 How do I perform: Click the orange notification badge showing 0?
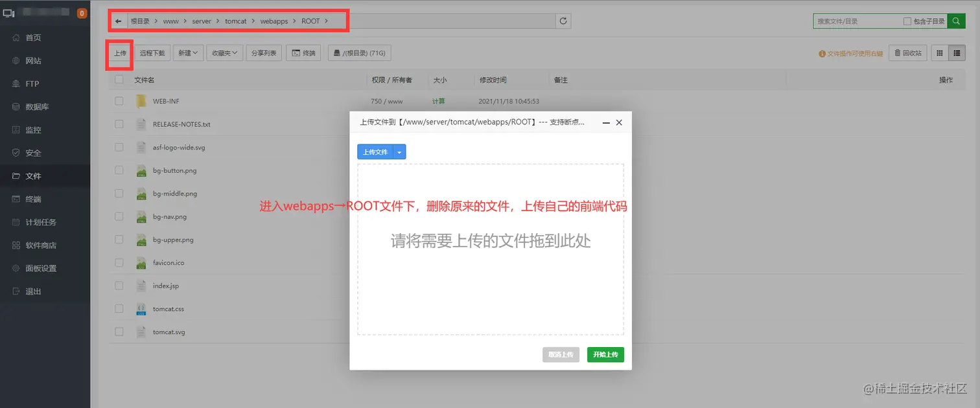(x=82, y=13)
